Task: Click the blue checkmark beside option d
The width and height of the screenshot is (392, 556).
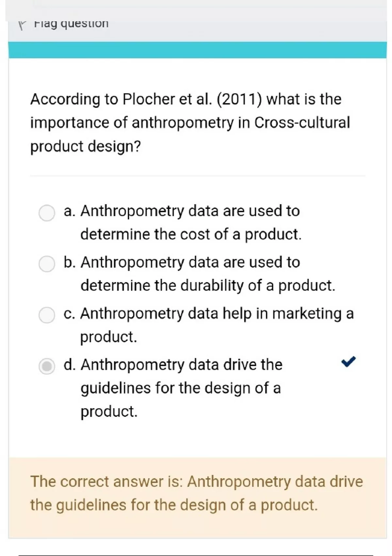Action: tap(348, 361)
